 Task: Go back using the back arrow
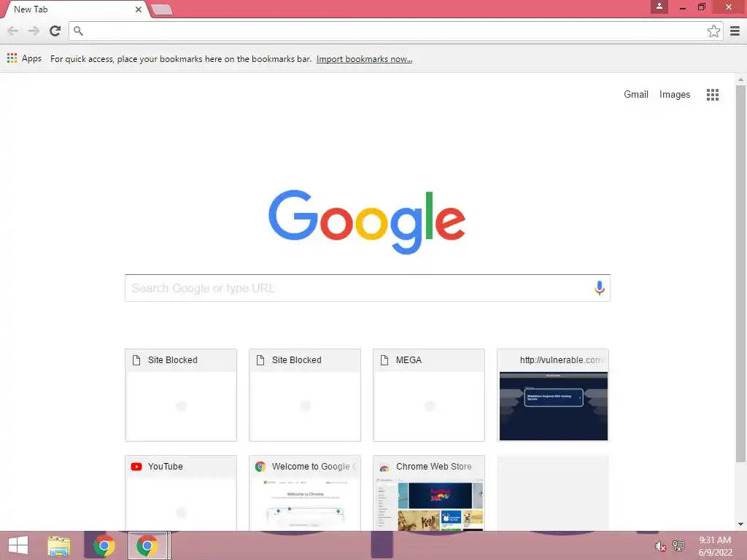(13, 31)
